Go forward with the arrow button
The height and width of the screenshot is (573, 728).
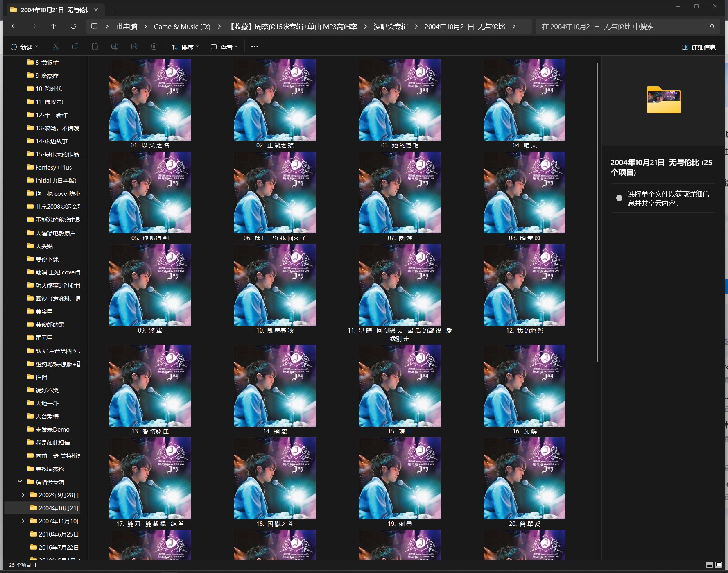pos(34,26)
